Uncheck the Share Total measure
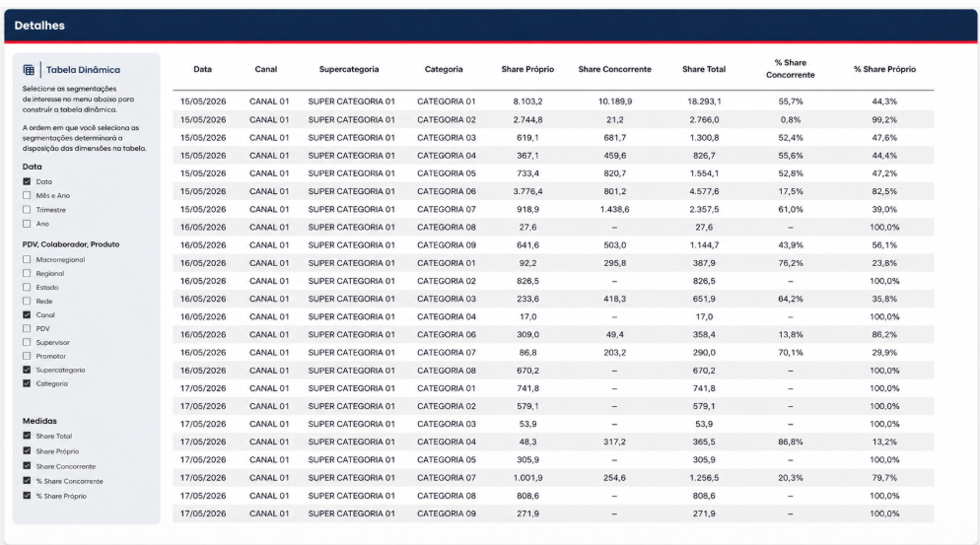This screenshot has height=545, width=980. pyautogui.click(x=27, y=437)
